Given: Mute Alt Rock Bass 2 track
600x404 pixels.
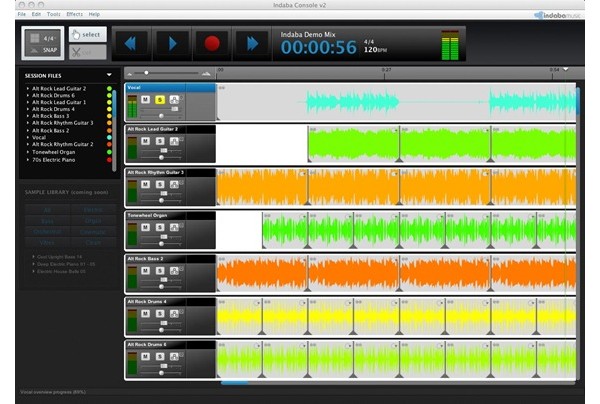Looking at the screenshot, I should point(145,270).
